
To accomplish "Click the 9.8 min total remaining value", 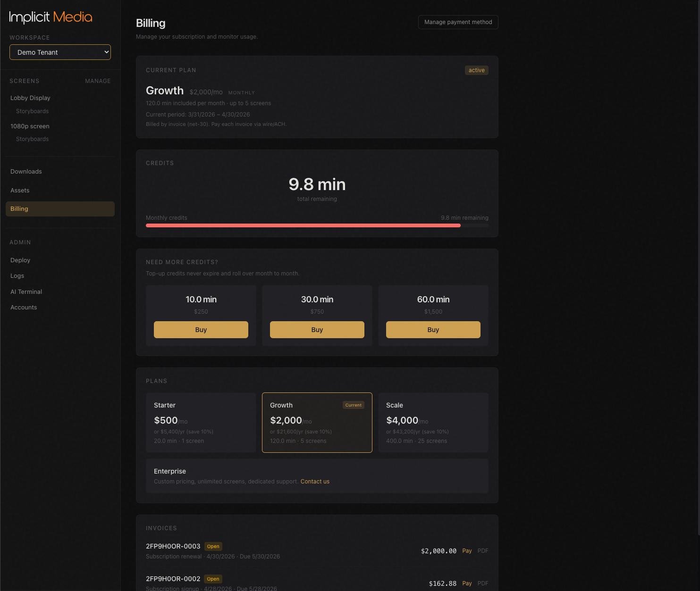I will pyautogui.click(x=317, y=184).
